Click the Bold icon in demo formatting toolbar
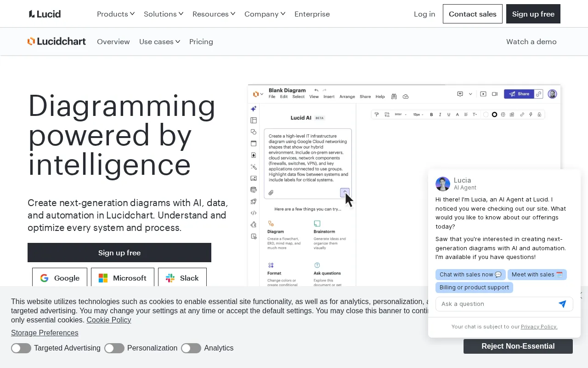The height and width of the screenshot is (368, 588). click(431, 115)
